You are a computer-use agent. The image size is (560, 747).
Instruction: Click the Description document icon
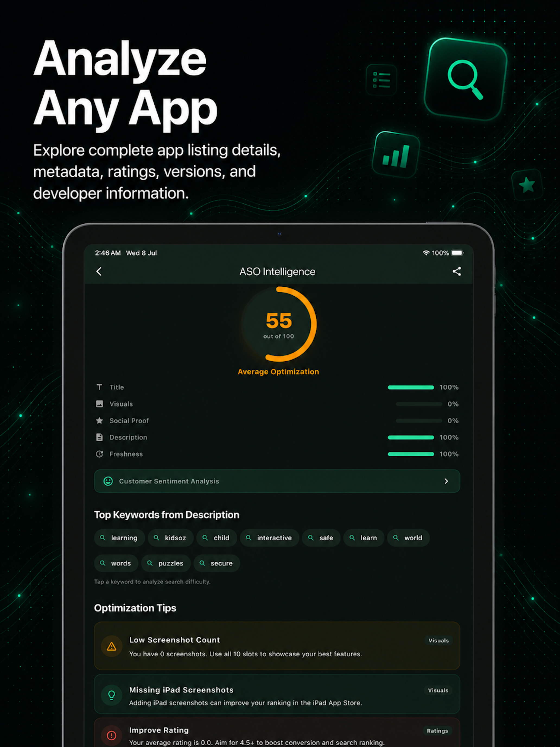coord(99,437)
